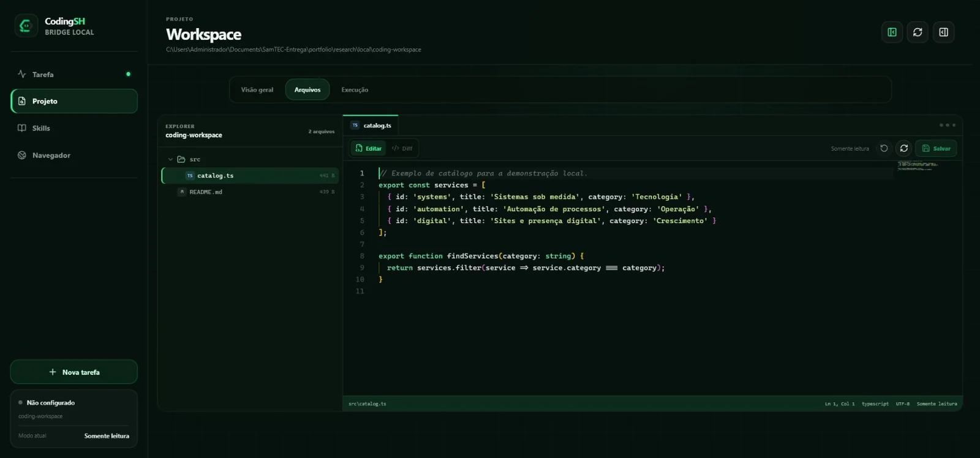Click the src\catalog.ts status bar path
Image resolution: width=980 pixels, height=458 pixels.
tap(367, 404)
